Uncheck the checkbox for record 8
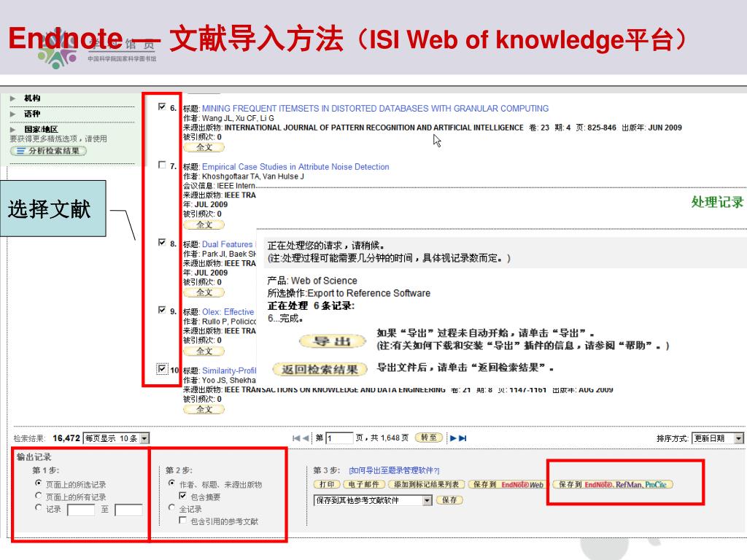Image resolution: width=747 pixels, height=560 pixels. (x=162, y=242)
